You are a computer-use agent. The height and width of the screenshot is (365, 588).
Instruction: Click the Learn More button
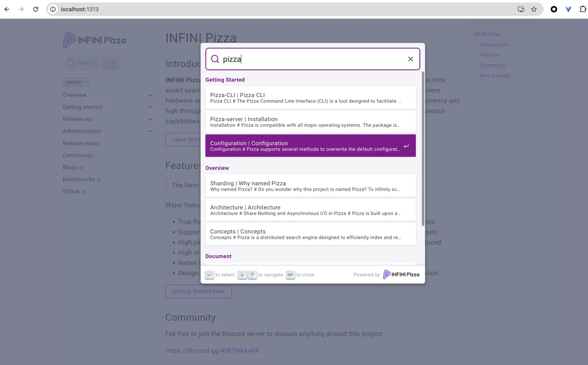click(x=183, y=139)
